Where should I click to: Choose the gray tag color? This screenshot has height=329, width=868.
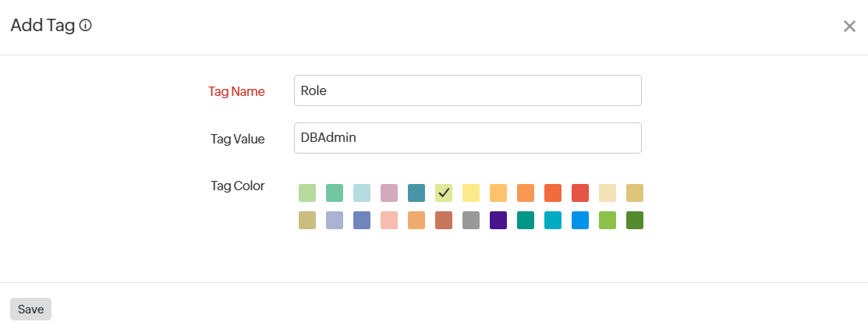(471, 220)
